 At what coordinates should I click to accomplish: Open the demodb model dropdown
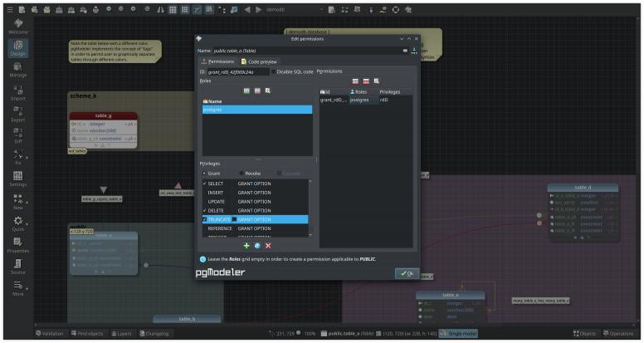click(295, 9)
